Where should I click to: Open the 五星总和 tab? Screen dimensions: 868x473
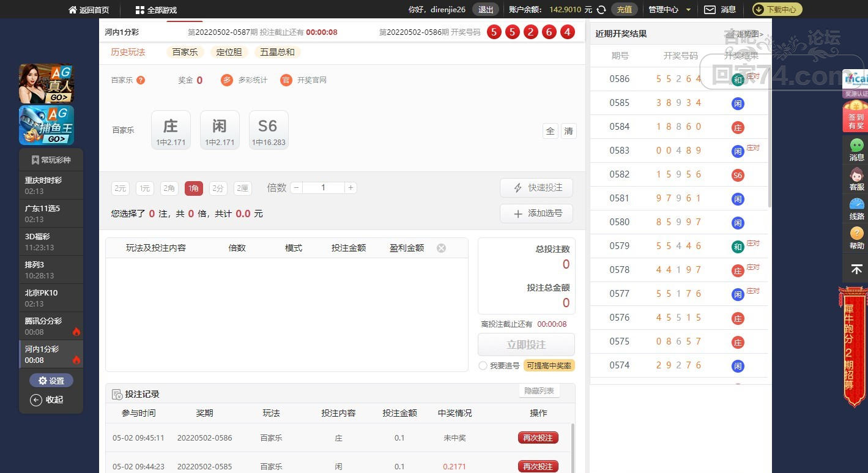[x=277, y=52]
